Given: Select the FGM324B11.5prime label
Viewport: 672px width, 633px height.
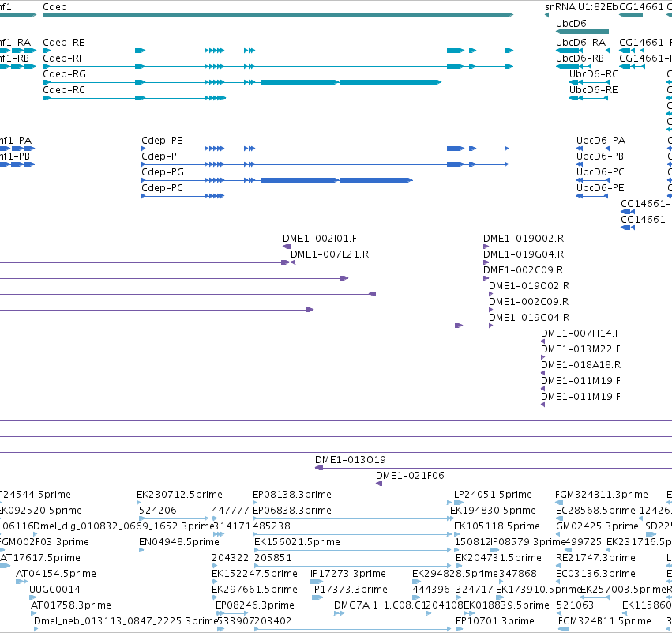Looking at the screenshot, I should click(604, 621).
